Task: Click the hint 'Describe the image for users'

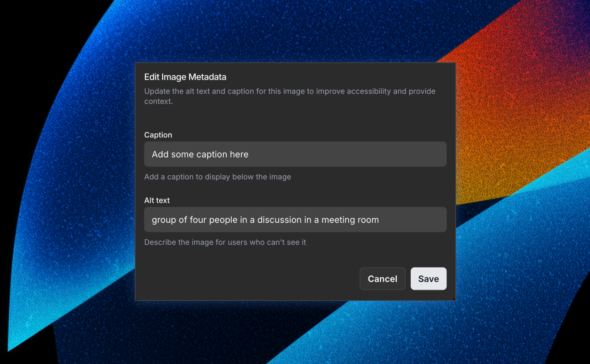Action: coord(225,242)
